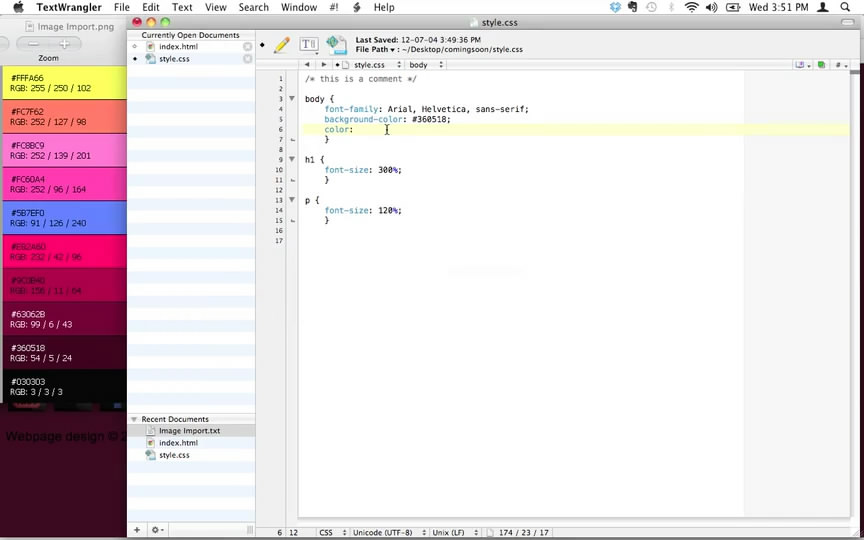Open the TextWrangler application menu
The image size is (864, 540).
coord(69,7)
